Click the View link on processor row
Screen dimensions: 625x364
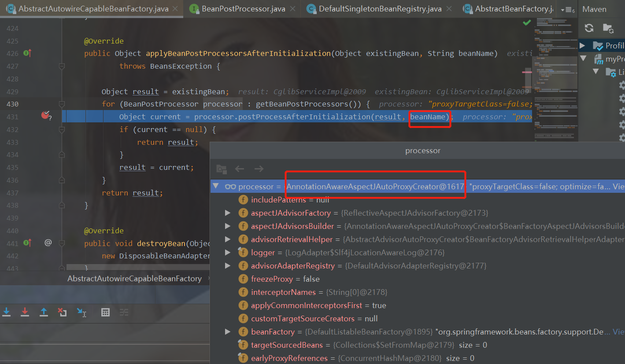[618, 187]
